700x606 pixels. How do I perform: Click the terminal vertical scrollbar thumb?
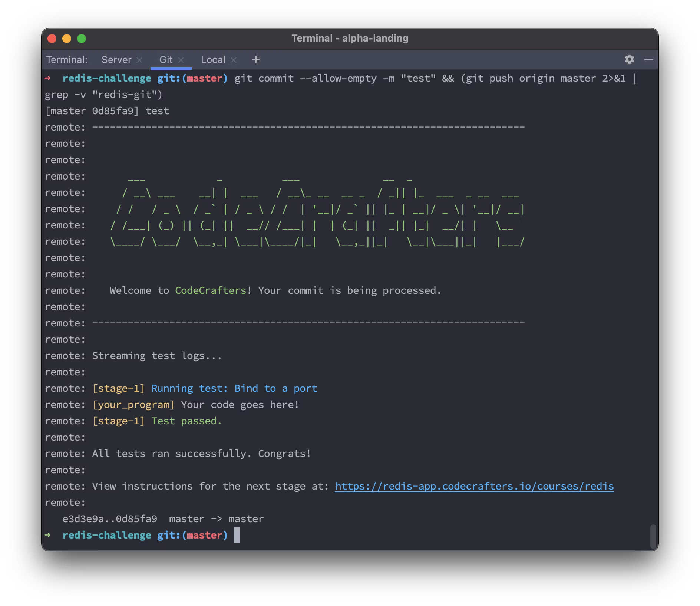653,536
